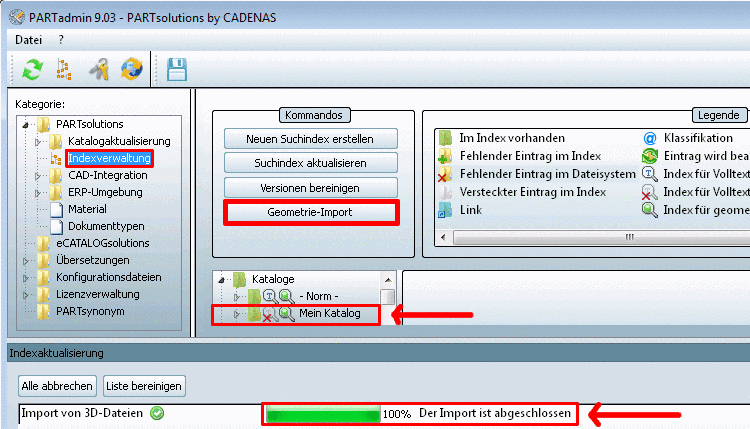The width and height of the screenshot is (750, 429).
Task: Click 'Neuen Suchindex erstellen' button
Action: tap(310, 139)
